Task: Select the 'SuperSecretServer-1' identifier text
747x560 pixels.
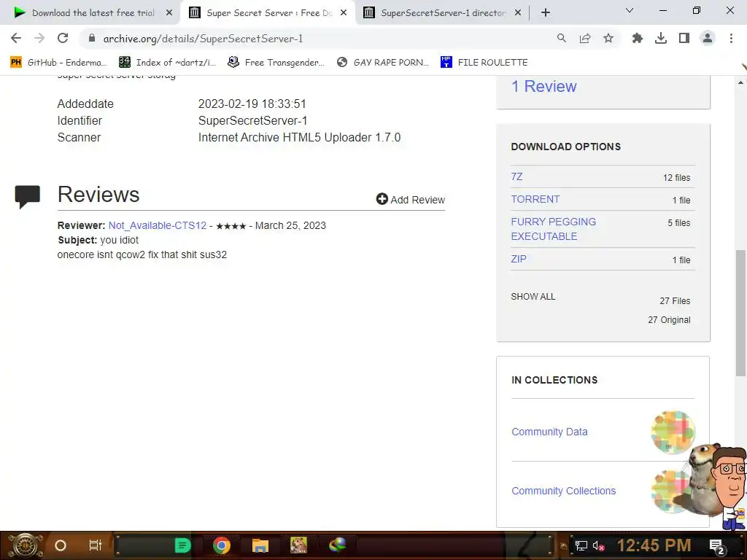Action: tap(252, 120)
